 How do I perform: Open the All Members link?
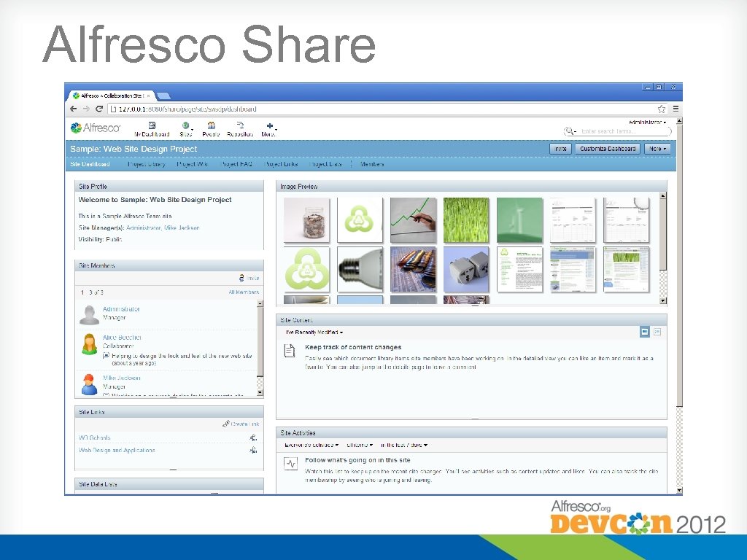point(244,292)
